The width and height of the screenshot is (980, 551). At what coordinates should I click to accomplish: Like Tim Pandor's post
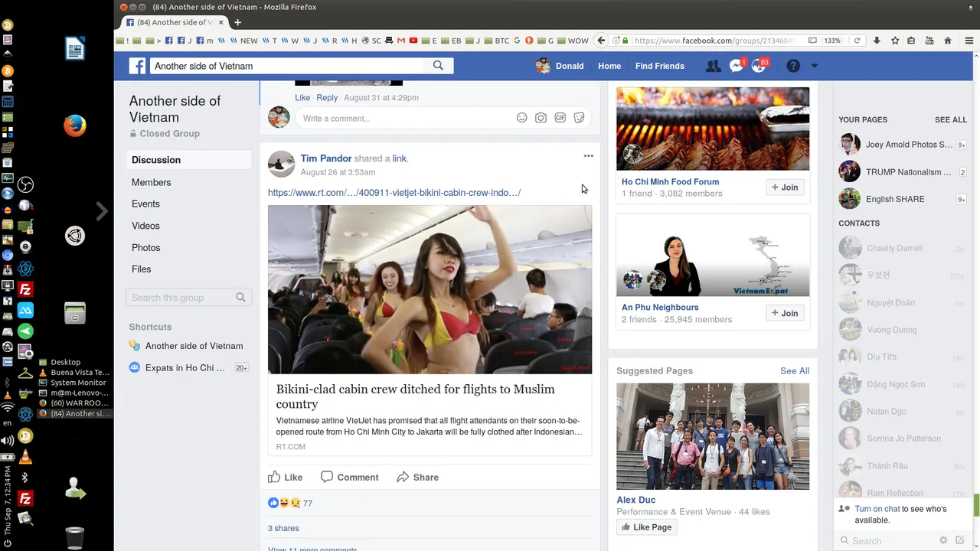click(285, 477)
